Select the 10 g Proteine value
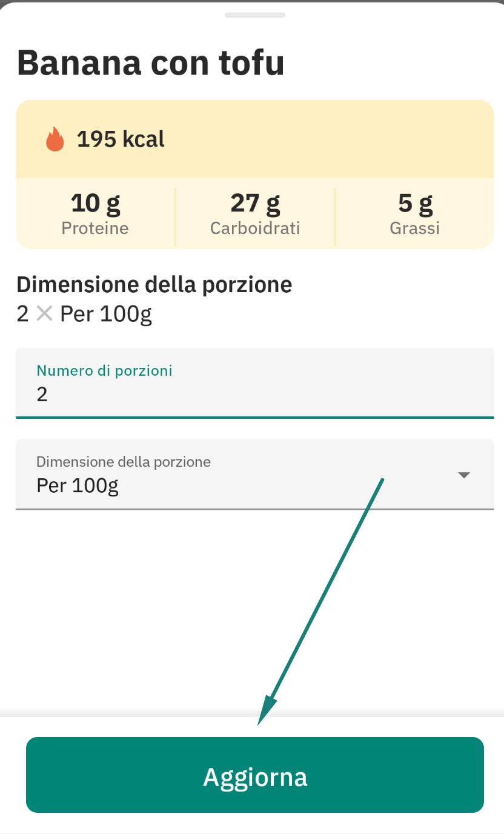Image resolution: width=504 pixels, height=834 pixels. (95, 203)
